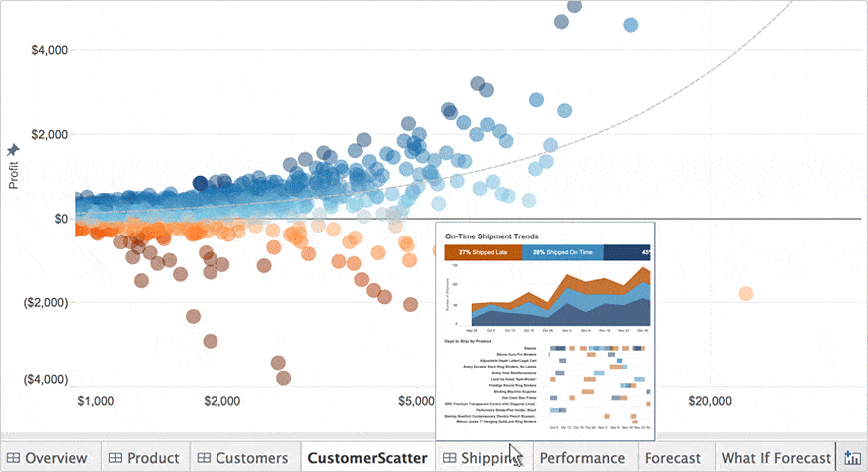Click the orange 27% Shipped Late bar
868x472 pixels.
click(483, 253)
